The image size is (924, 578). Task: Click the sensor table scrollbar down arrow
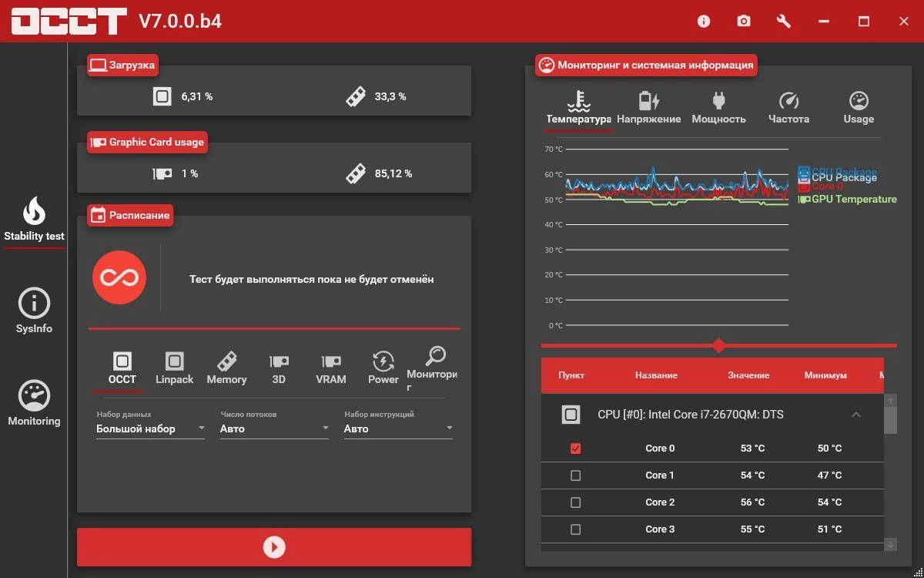(890, 545)
